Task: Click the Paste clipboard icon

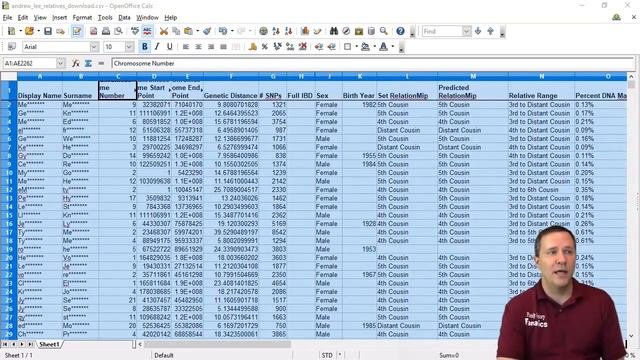Action: click(x=188, y=31)
